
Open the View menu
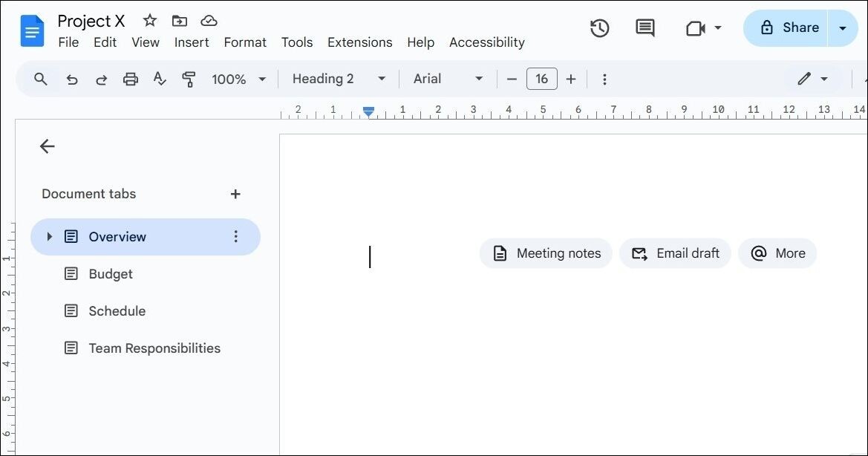146,42
